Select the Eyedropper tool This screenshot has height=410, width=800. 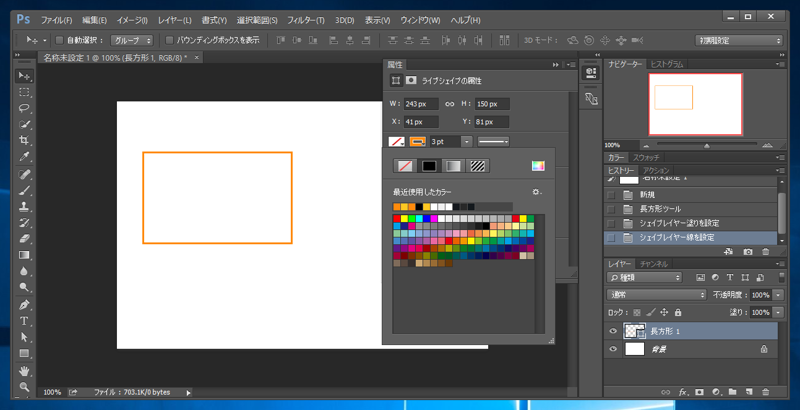point(24,157)
